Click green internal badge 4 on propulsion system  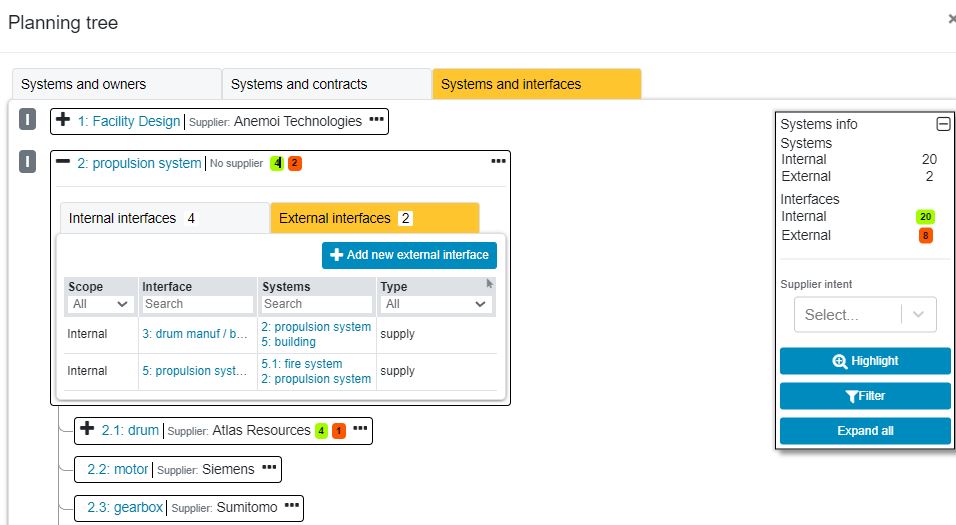[x=277, y=163]
